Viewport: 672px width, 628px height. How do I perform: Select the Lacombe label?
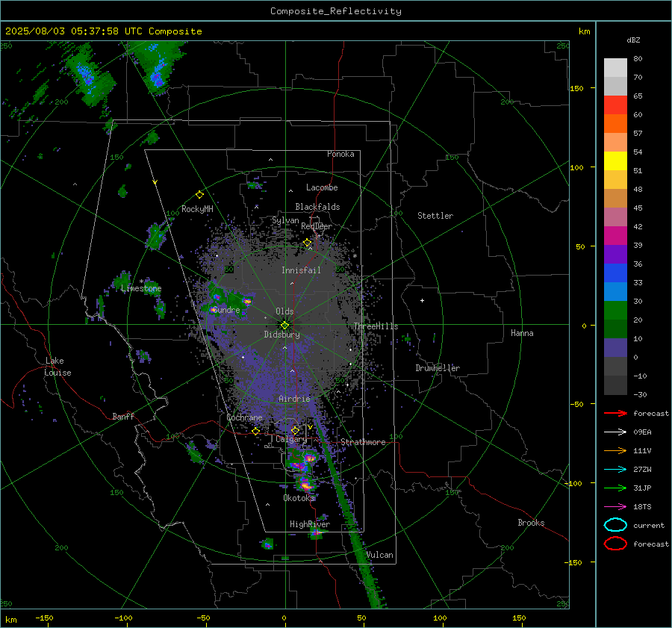point(322,187)
